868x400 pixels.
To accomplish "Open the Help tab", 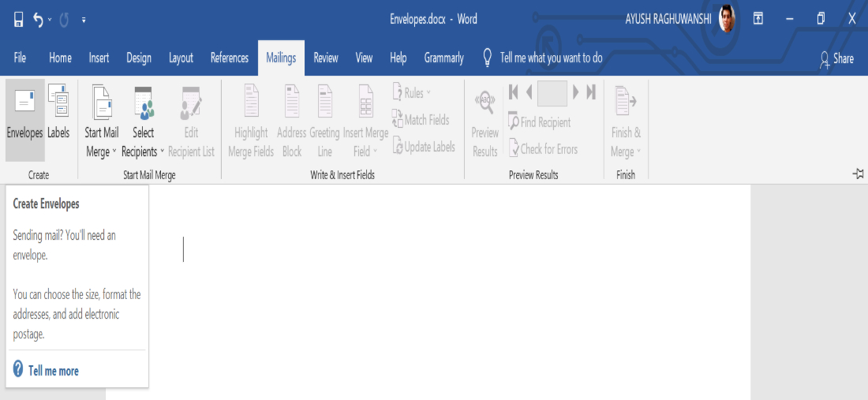I will (x=398, y=58).
